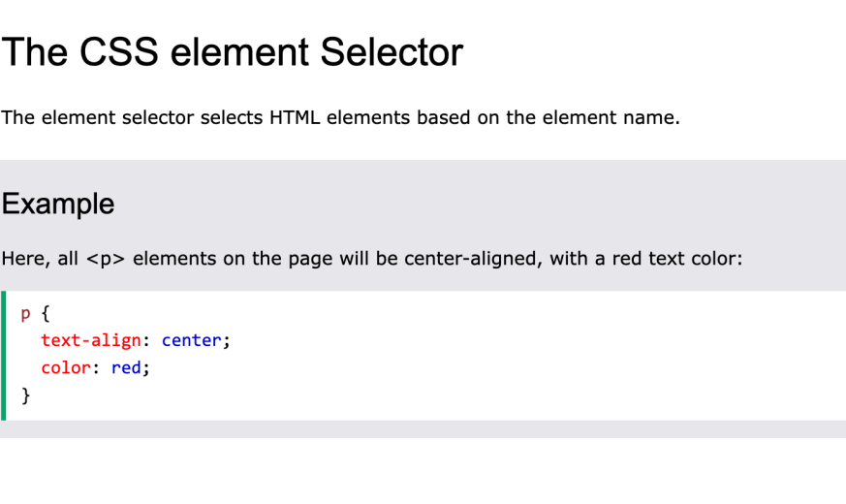The image size is (846, 504).
Task: Click the semicolon after "center"
Action: tap(227, 341)
